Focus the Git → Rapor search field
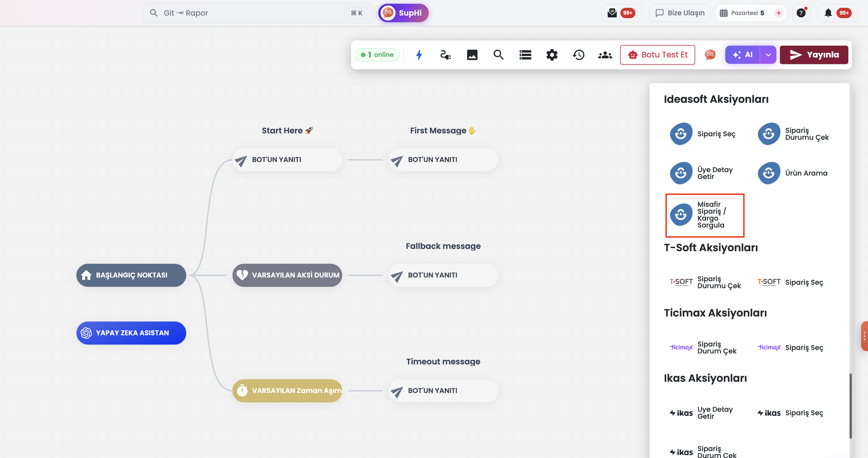868x458 pixels. pyautogui.click(x=258, y=13)
